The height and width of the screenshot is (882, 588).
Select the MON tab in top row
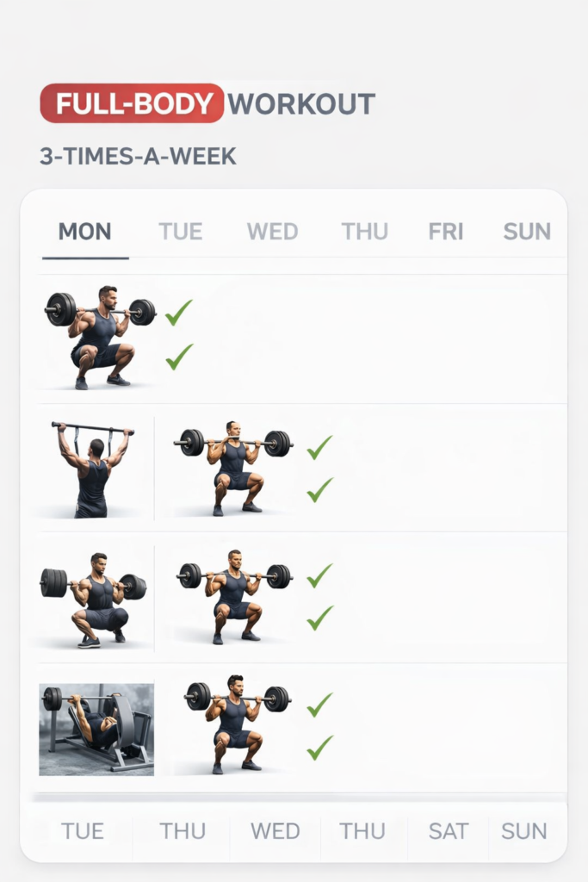pos(84,232)
